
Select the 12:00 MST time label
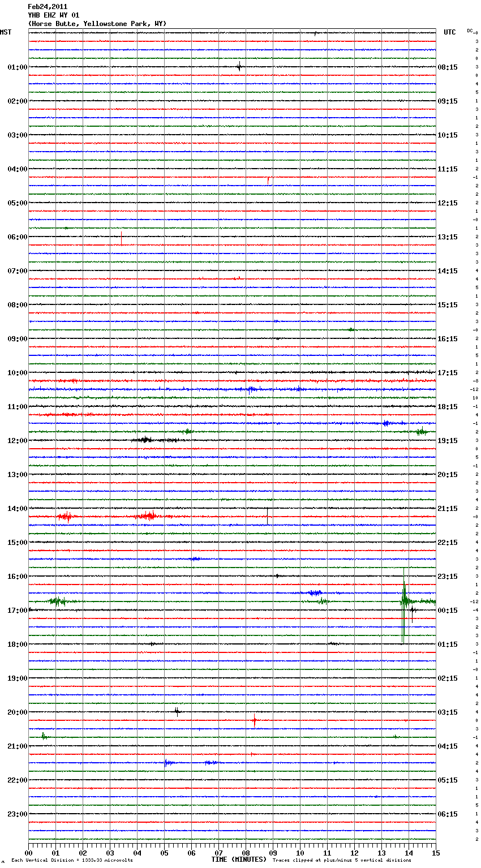(x=18, y=441)
